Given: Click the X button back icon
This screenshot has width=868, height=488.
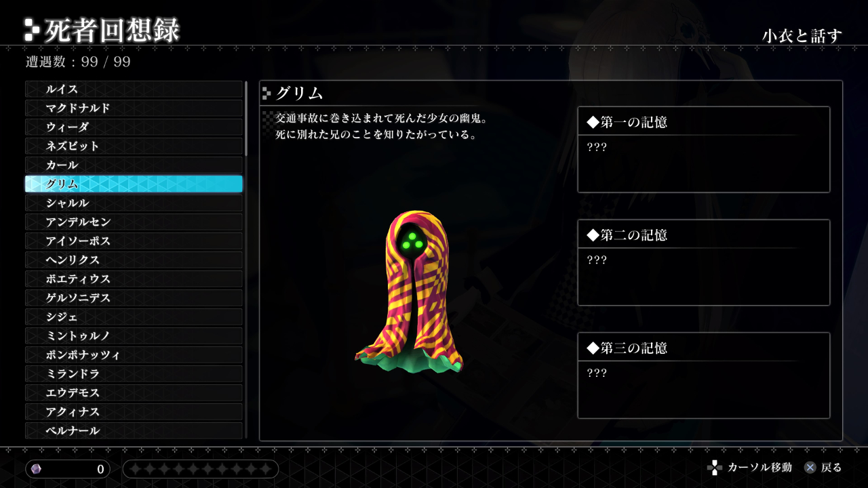Looking at the screenshot, I should [x=810, y=468].
